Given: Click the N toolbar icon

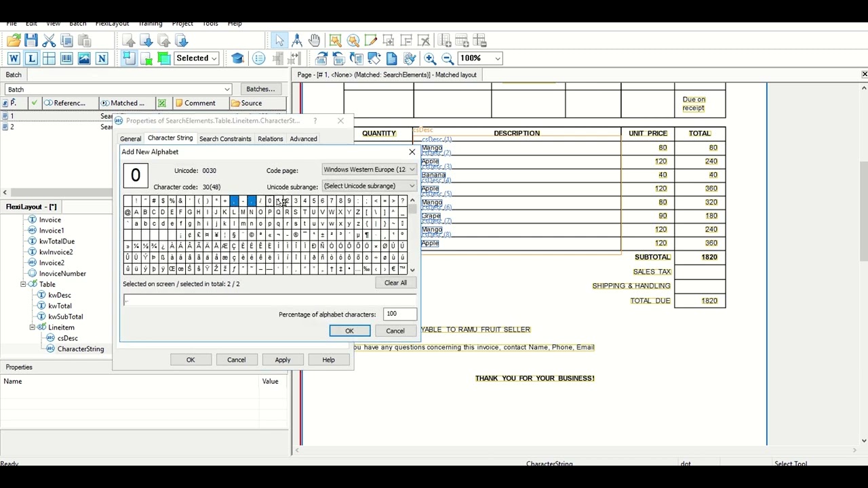Looking at the screenshot, I should tap(102, 59).
